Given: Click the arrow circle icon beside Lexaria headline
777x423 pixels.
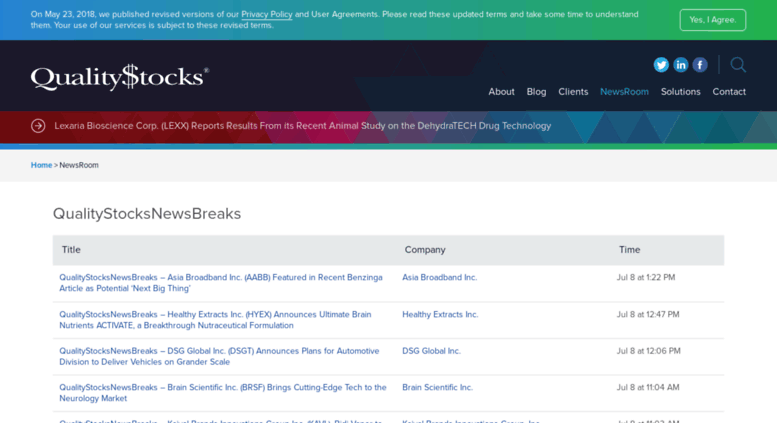Looking at the screenshot, I should point(38,126).
